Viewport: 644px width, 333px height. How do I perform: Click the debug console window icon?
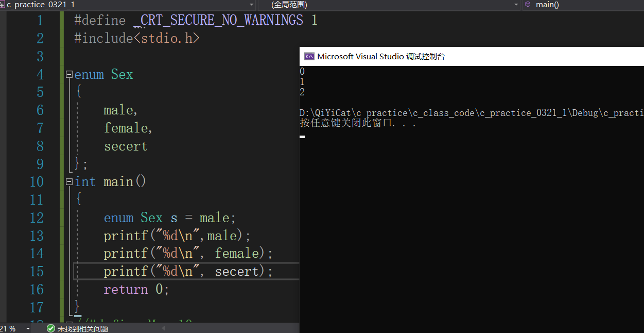(309, 57)
